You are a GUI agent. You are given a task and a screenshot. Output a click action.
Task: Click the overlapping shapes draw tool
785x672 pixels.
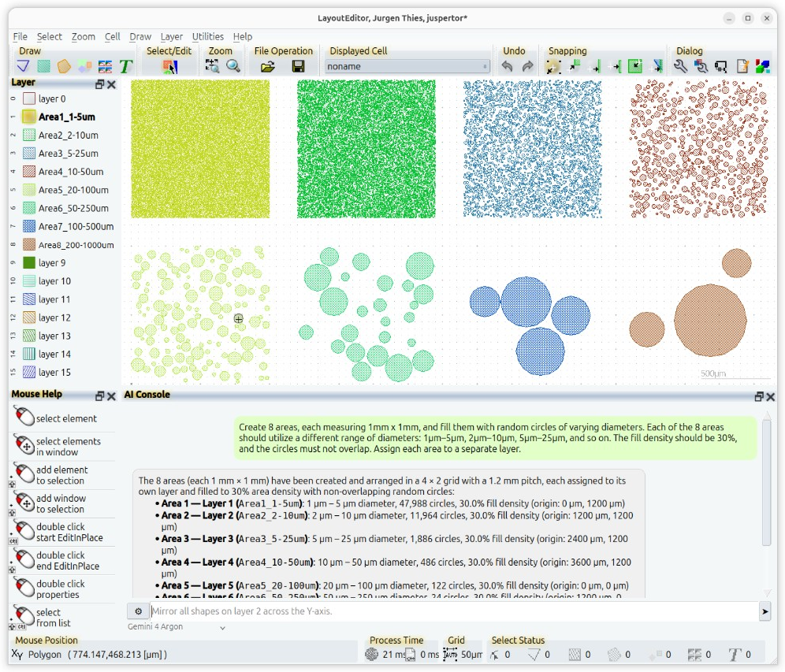[x=84, y=66]
